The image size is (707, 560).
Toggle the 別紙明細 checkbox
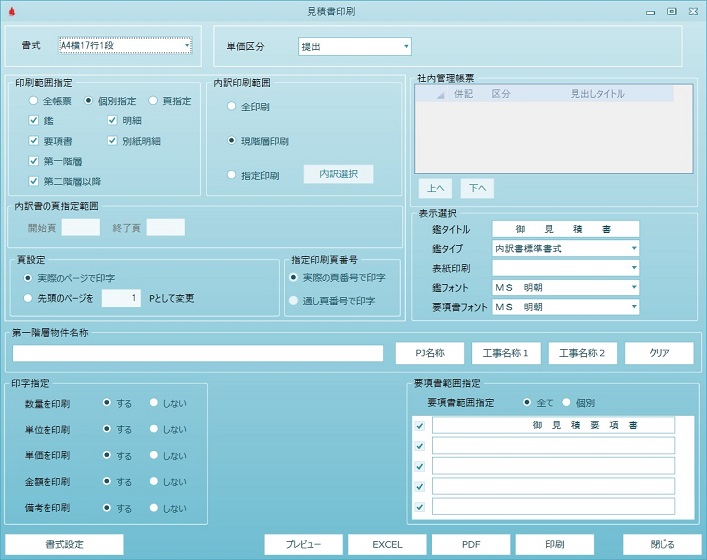112,141
